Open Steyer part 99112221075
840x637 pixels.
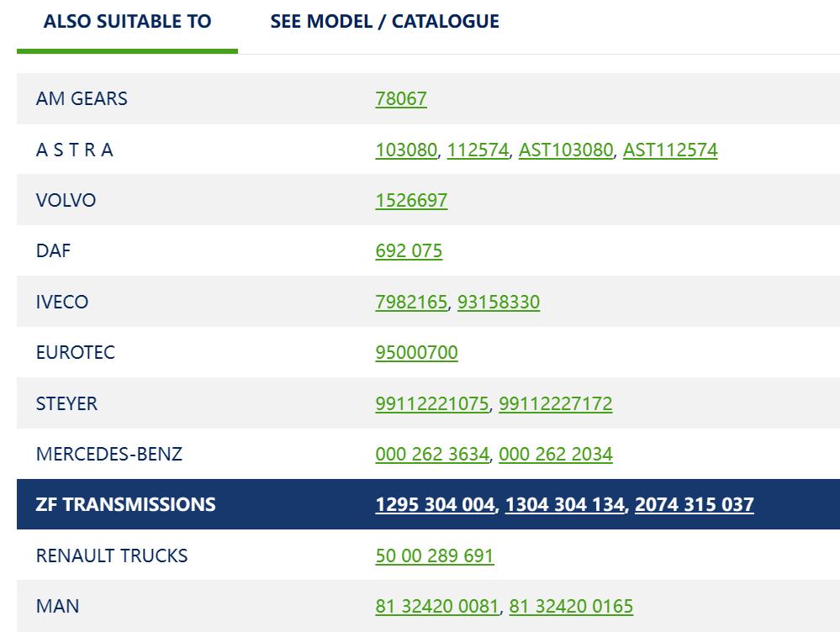(431, 404)
